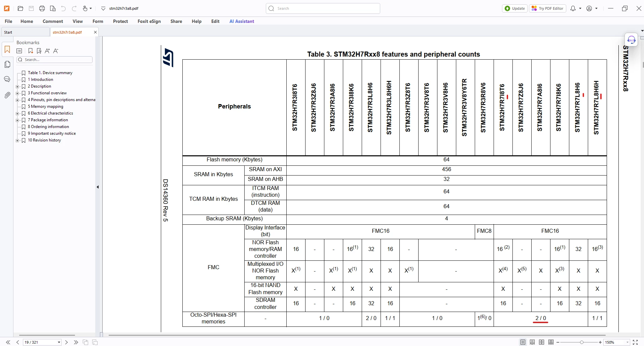644x346 pixels.
Task: Switch to the Comment ribbon tab
Action: pyautogui.click(x=53, y=21)
